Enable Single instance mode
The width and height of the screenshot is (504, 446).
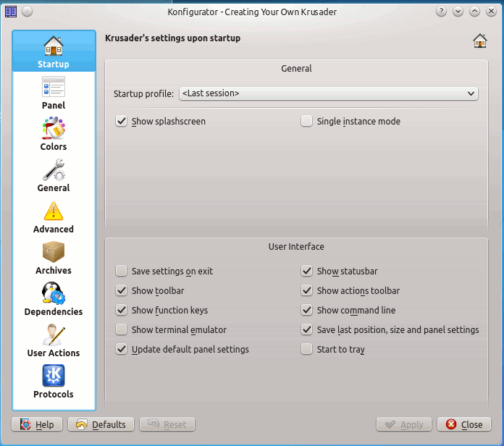pyautogui.click(x=306, y=121)
